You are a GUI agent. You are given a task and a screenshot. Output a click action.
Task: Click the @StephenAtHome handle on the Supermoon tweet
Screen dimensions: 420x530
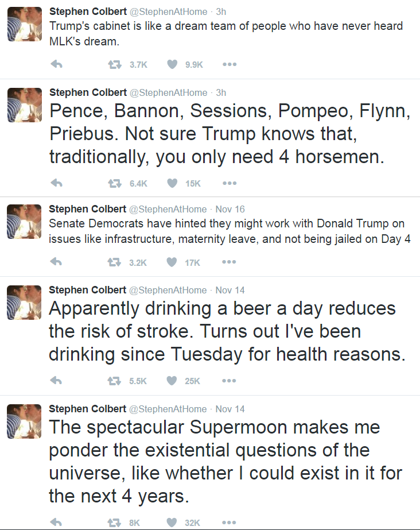(168, 409)
